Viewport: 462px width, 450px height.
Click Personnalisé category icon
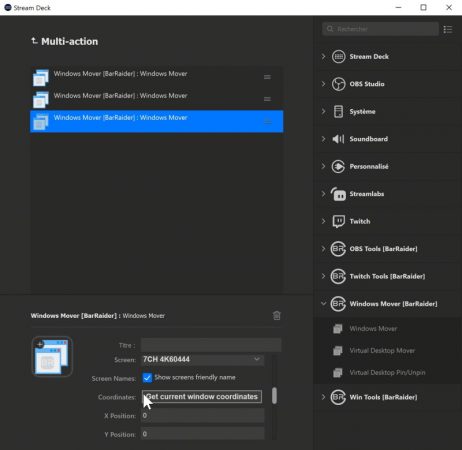coord(338,166)
